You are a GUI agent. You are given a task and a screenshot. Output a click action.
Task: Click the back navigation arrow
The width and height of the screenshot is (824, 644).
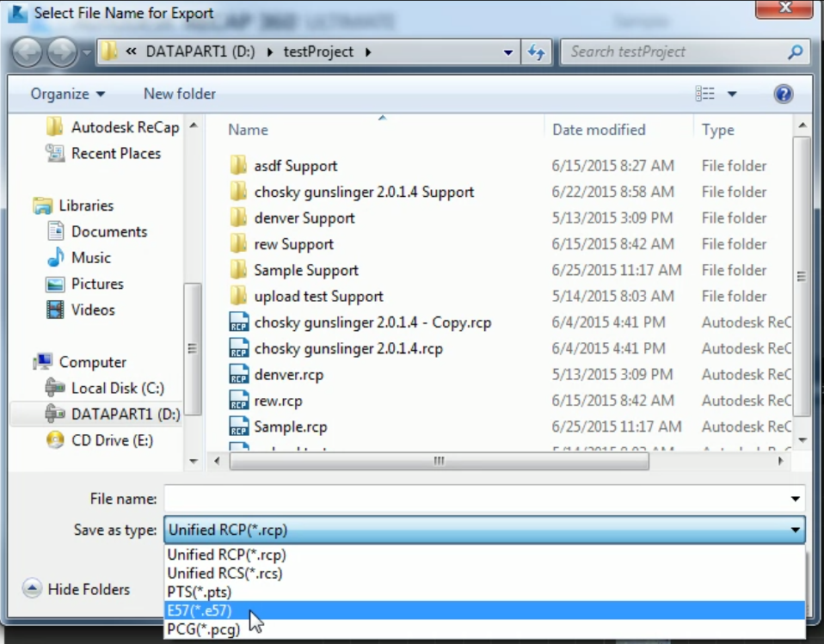point(28,52)
